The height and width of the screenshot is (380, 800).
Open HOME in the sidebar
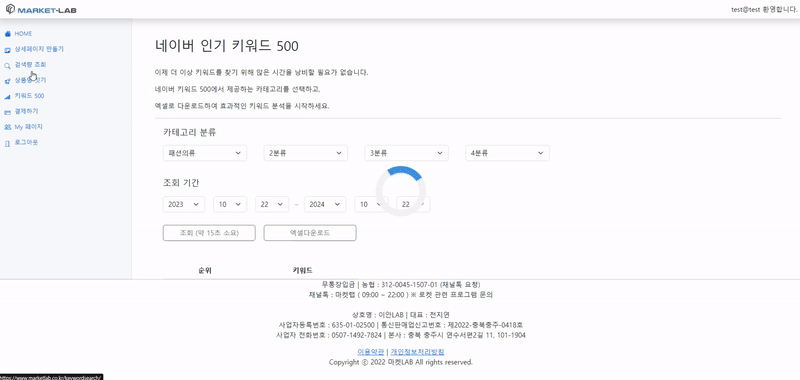point(23,34)
